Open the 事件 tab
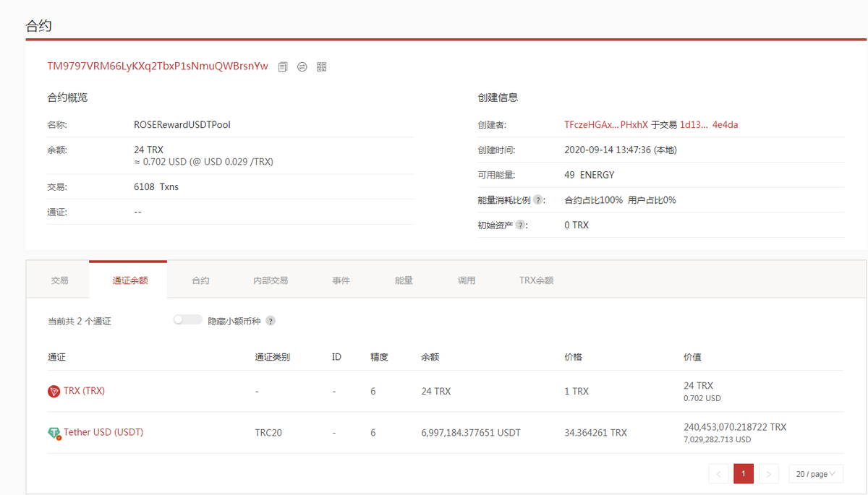868x495 pixels. 341,280
